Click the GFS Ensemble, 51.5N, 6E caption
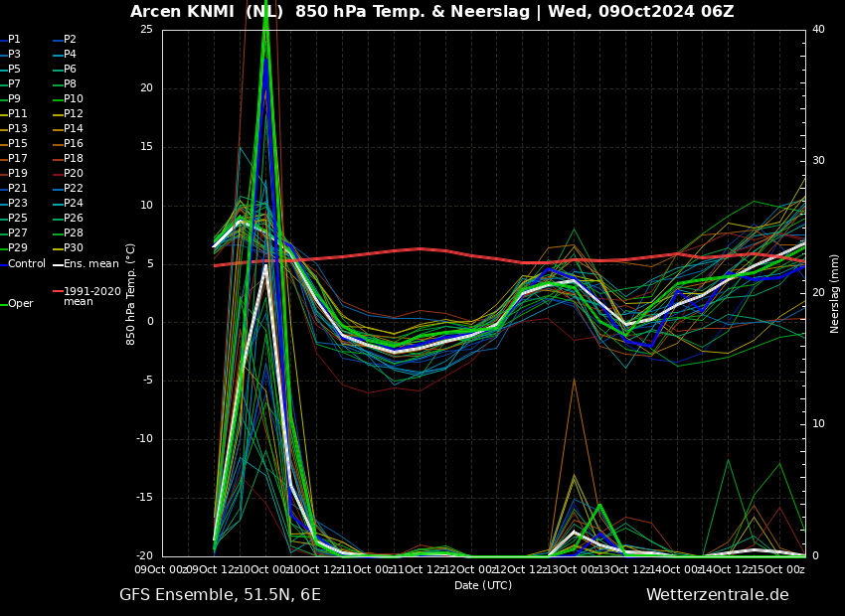Screen dimensions: 845x616 [x=220, y=595]
